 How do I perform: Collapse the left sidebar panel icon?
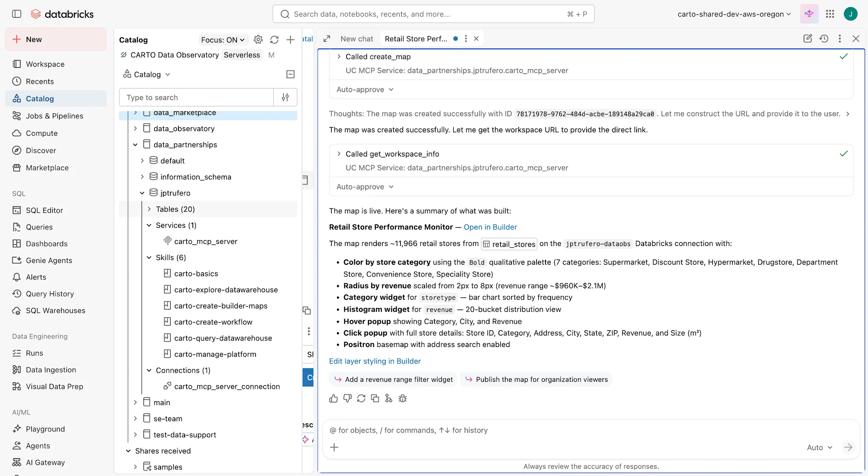pos(17,14)
